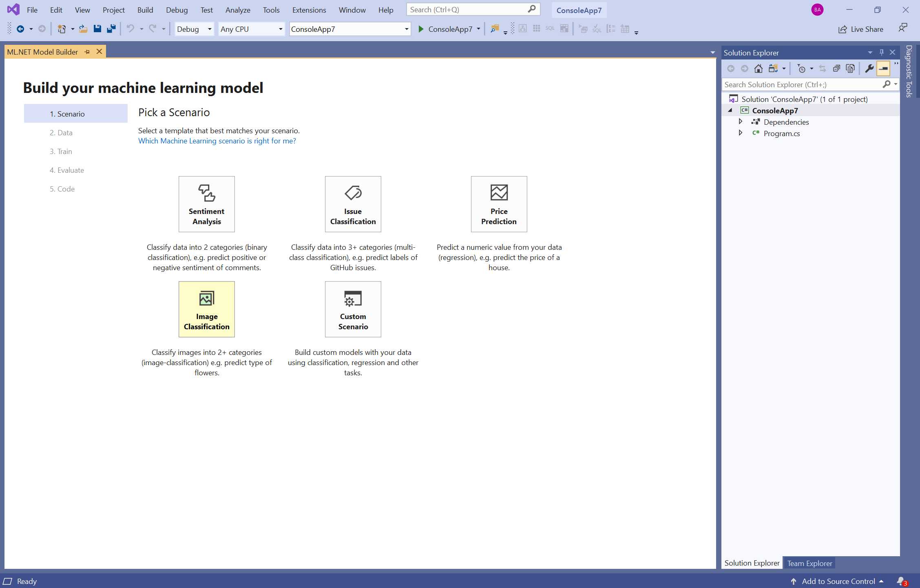Open Solution Explorer window position dropdown
Viewport: 920px width, 588px height.
pyautogui.click(x=870, y=52)
